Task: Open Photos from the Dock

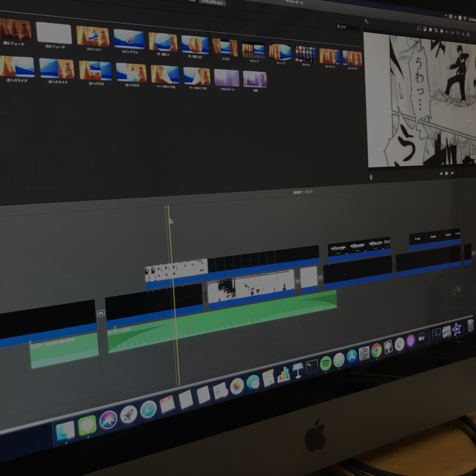Action: [x=237, y=386]
